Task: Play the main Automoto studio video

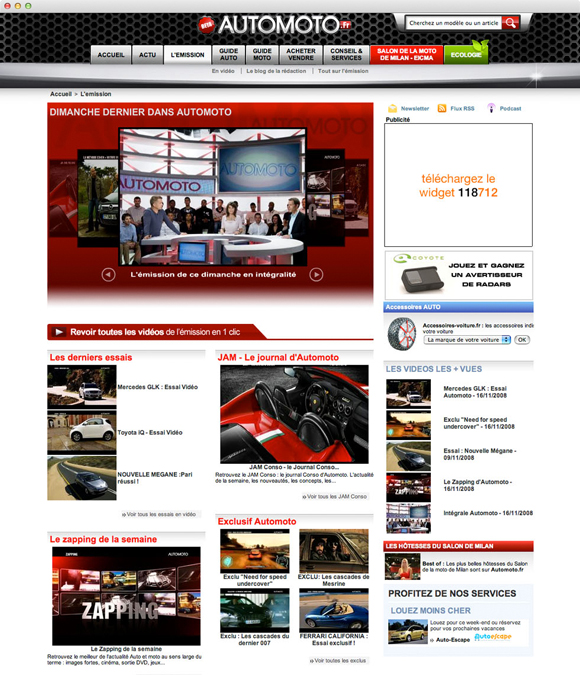Action: point(213,197)
